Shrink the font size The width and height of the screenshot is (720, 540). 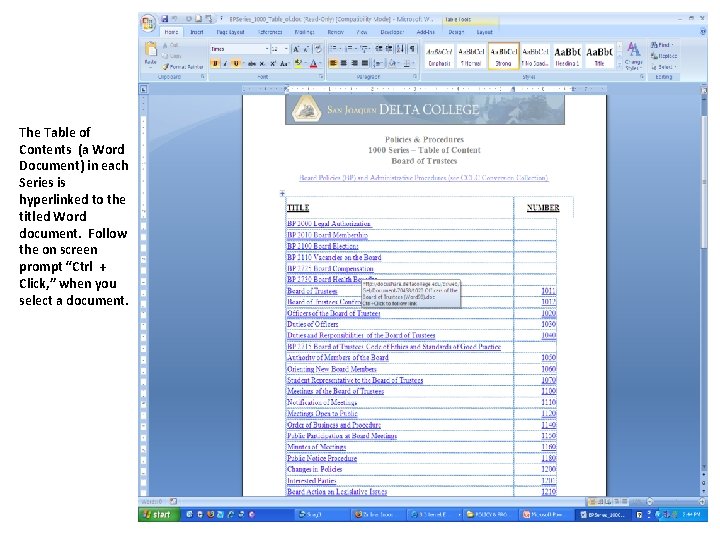(306, 49)
